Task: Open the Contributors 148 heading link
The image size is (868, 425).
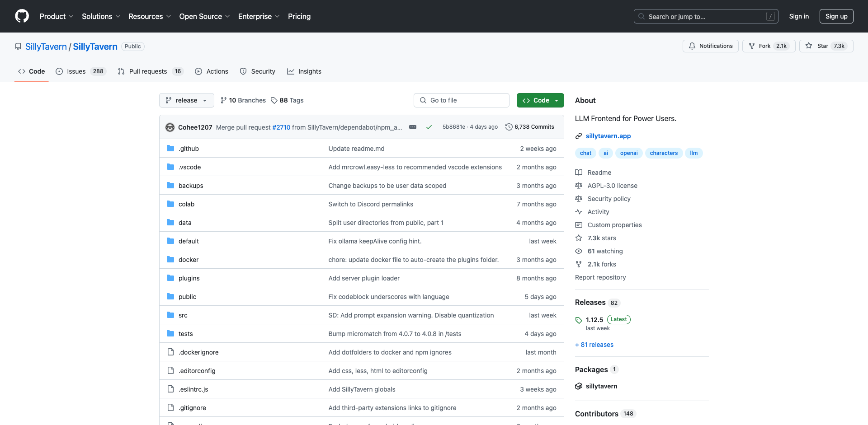Action: pos(605,414)
